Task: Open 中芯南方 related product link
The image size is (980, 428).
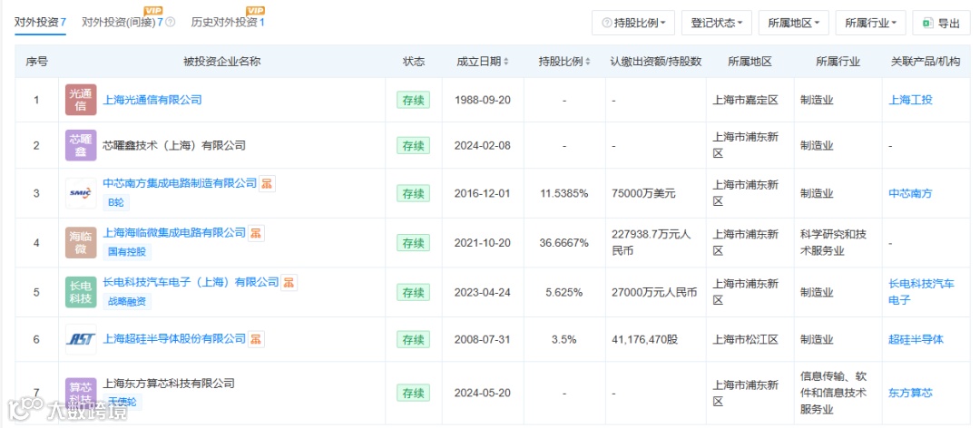Action: tap(911, 194)
